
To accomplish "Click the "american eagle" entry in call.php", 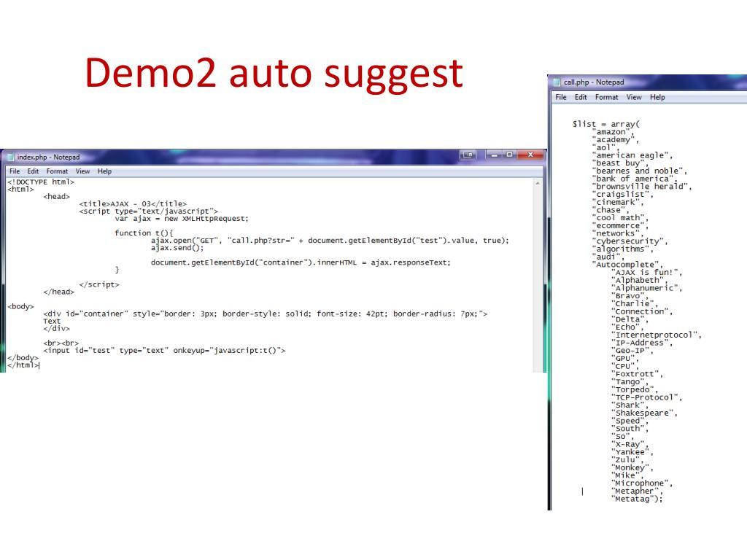I will coord(632,155).
